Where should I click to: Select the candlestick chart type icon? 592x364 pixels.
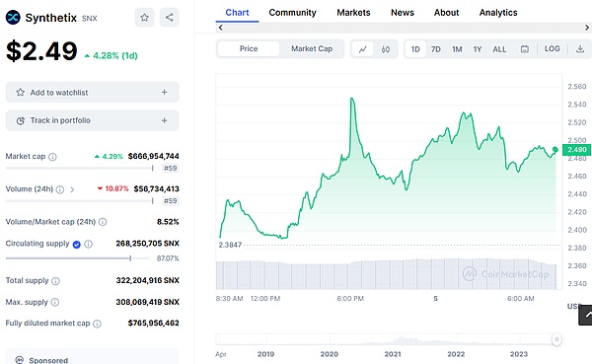[385, 49]
